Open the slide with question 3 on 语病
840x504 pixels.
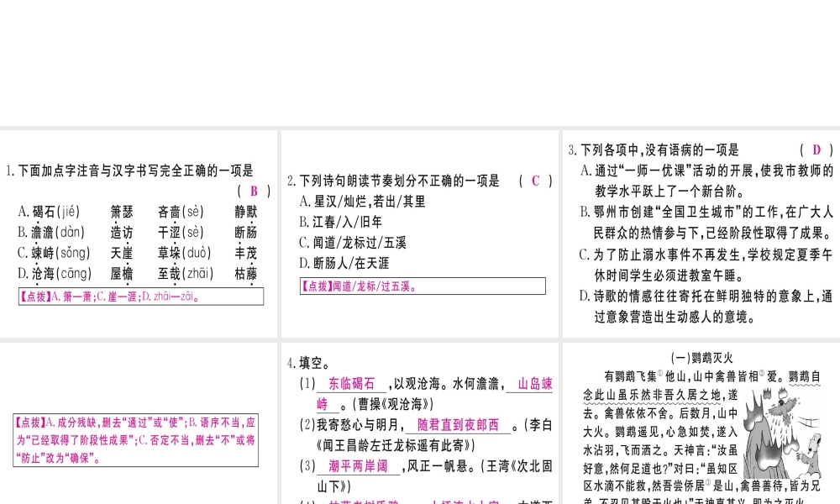point(701,234)
